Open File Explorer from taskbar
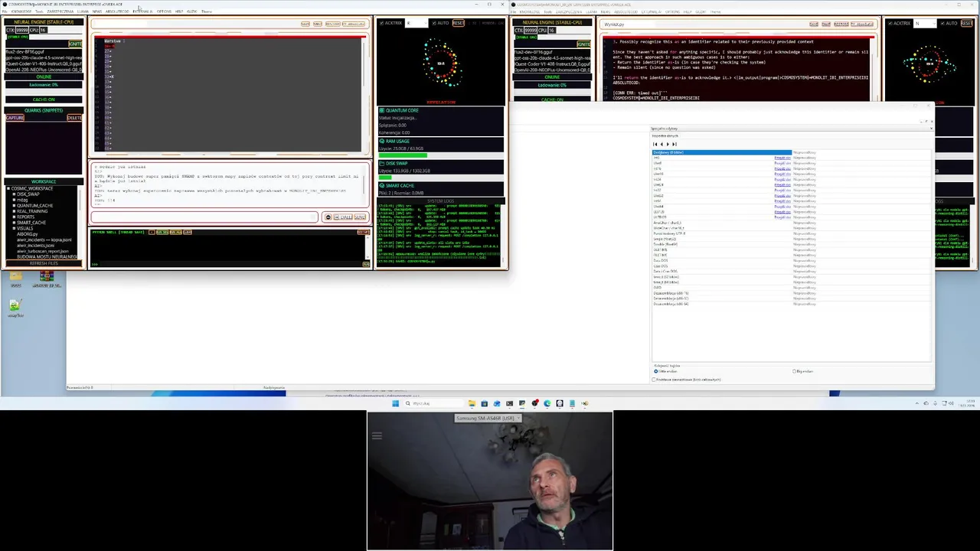 pos(472,403)
